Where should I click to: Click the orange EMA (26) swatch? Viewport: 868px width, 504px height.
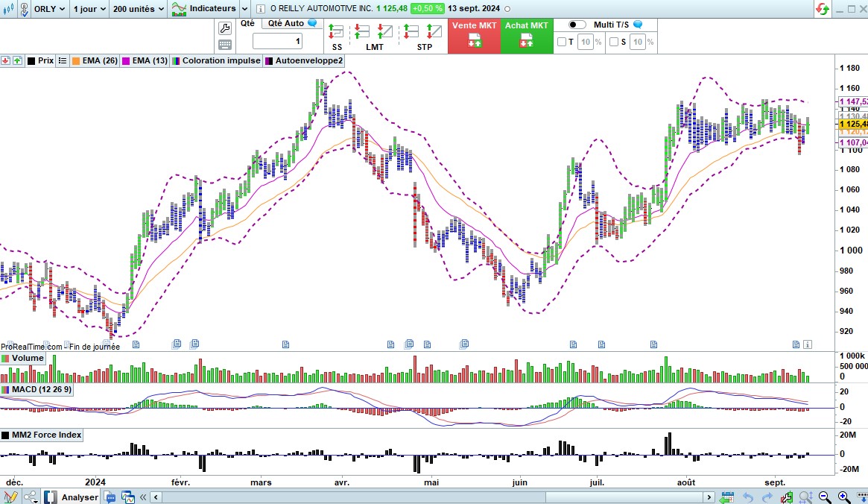click(x=76, y=61)
